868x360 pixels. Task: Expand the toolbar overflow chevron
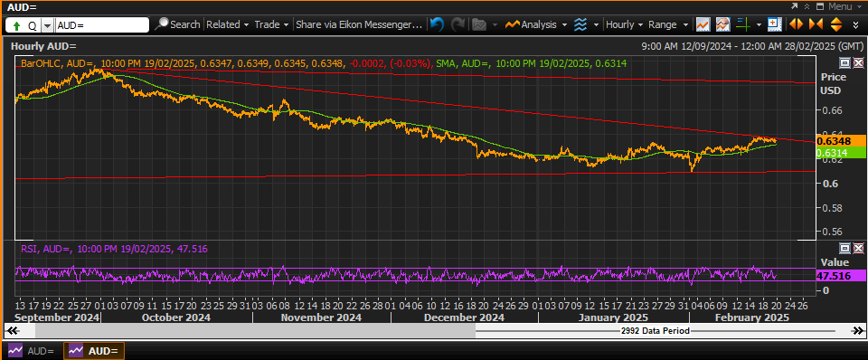[x=856, y=24]
